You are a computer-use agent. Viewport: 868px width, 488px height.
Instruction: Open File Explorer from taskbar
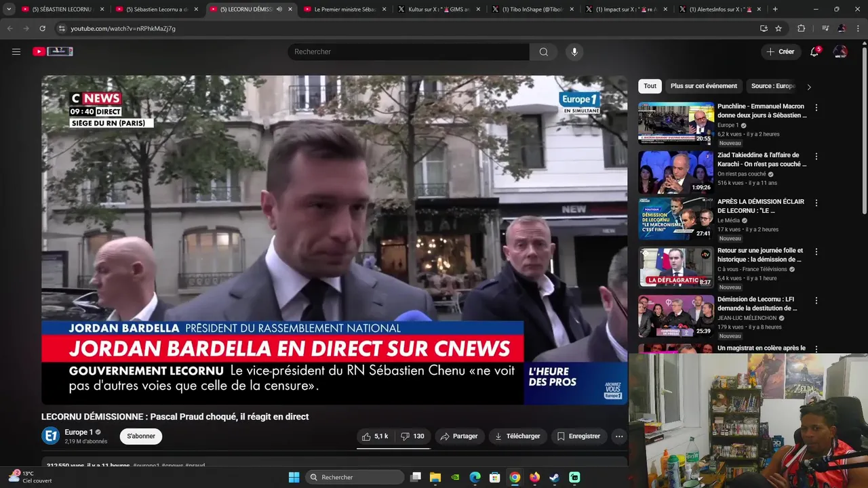435,477
